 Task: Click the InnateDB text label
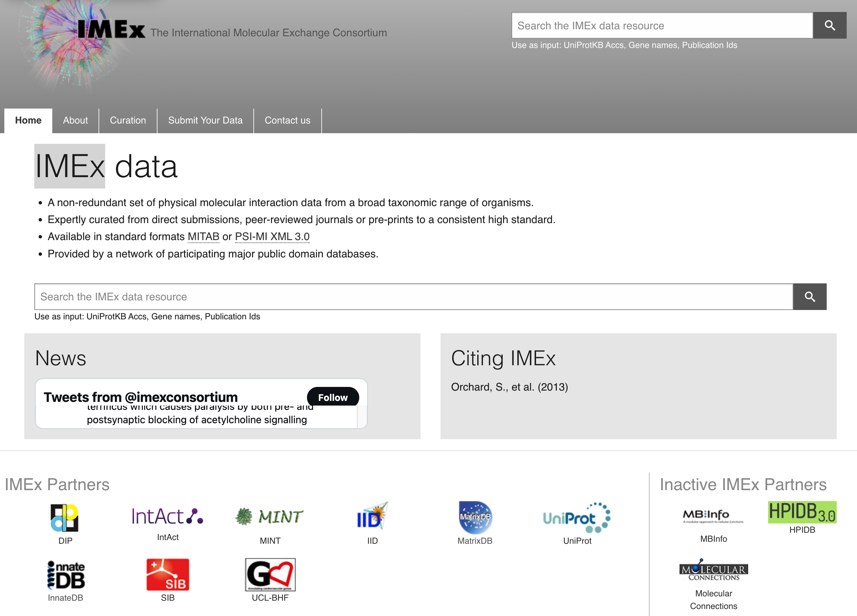pyautogui.click(x=65, y=598)
